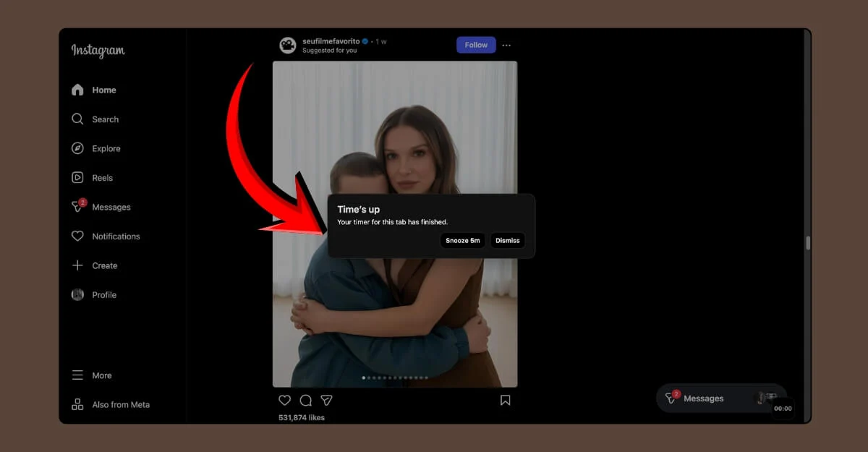Save the post using the bookmark icon

click(506, 400)
